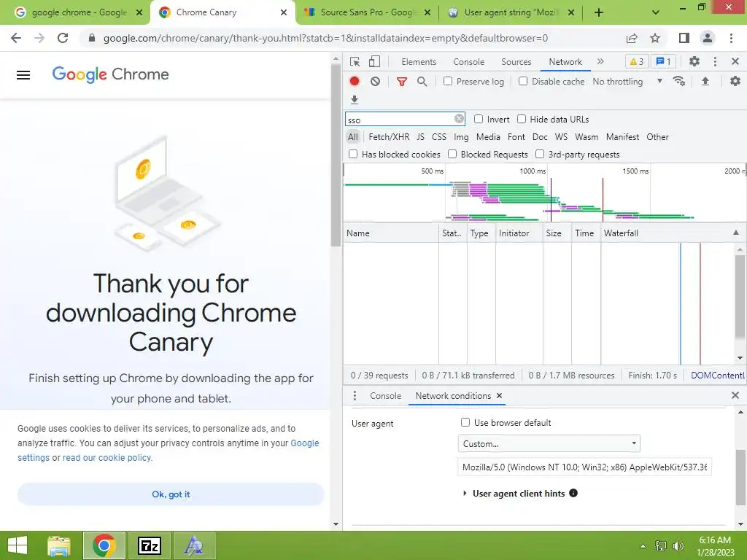
Task: Show the 3 warnings badge
Action: [636, 61]
